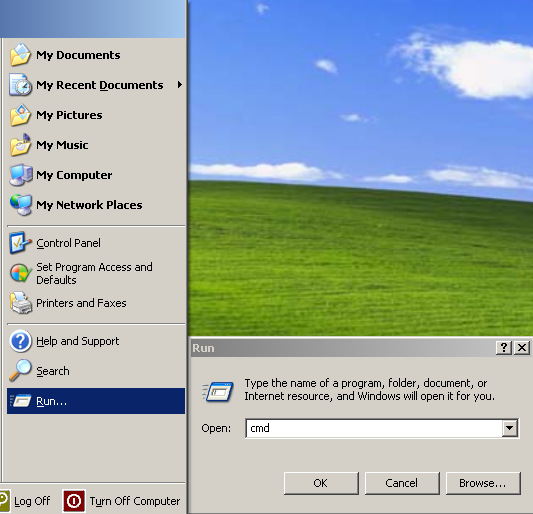Viewport: 533px width, 514px height.
Task: Open the My Documents folder icon
Action: pos(20,55)
